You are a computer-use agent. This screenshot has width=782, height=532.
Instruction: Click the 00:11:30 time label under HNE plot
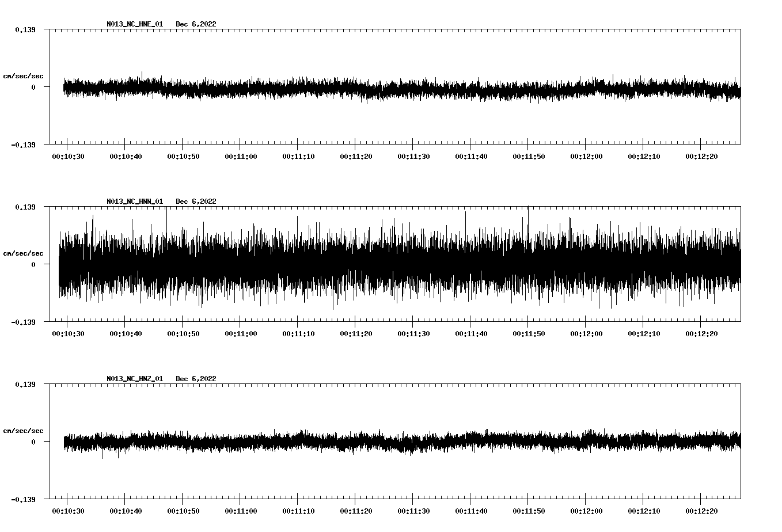point(413,156)
